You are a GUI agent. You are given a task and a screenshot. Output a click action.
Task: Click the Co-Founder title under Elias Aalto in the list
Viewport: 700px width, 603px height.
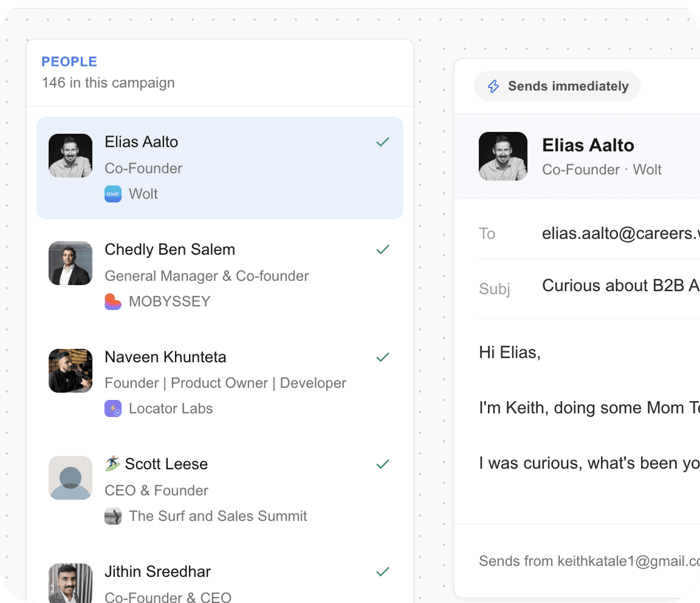(143, 168)
